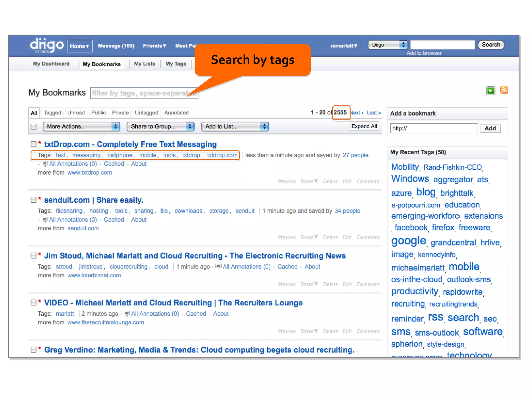Filter bookmarks by Unread
This screenshot has height=399, width=532.
pos(76,113)
